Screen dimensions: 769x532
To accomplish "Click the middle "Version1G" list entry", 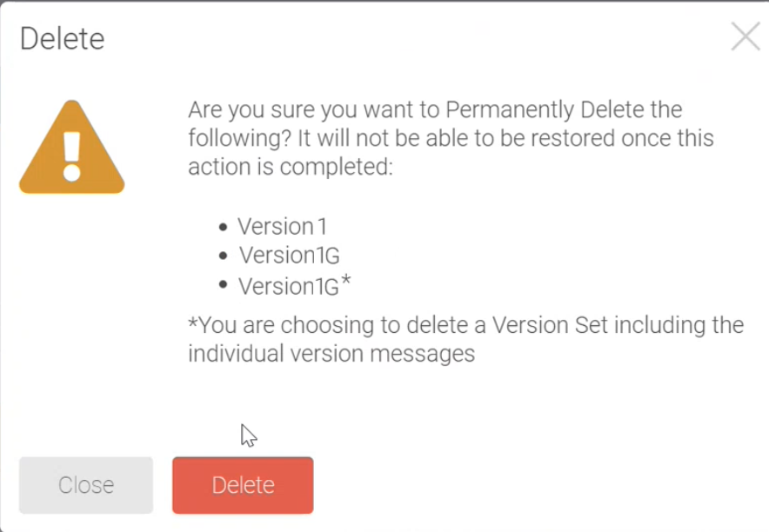I will click(x=290, y=256).
